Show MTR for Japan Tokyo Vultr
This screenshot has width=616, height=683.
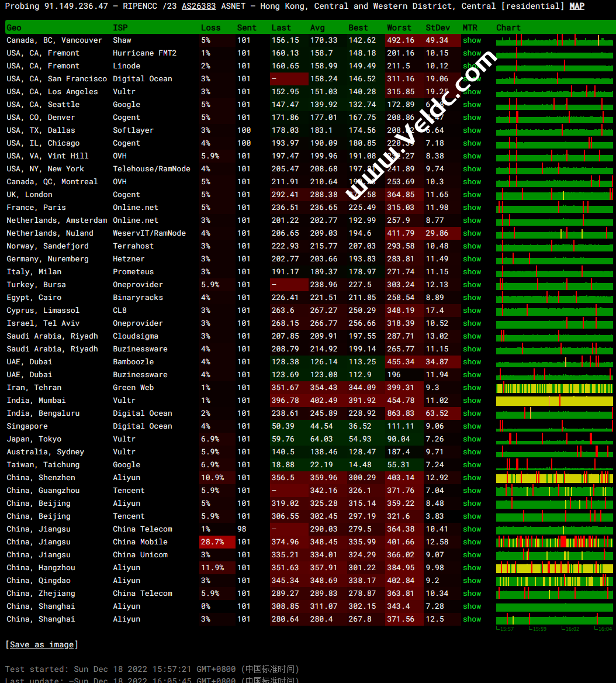tap(472, 439)
